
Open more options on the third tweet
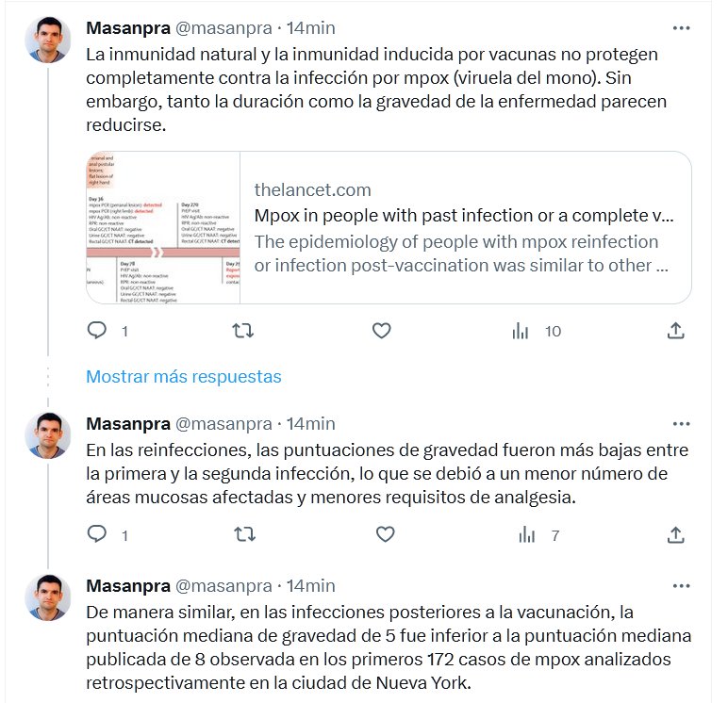pos(681,586)
